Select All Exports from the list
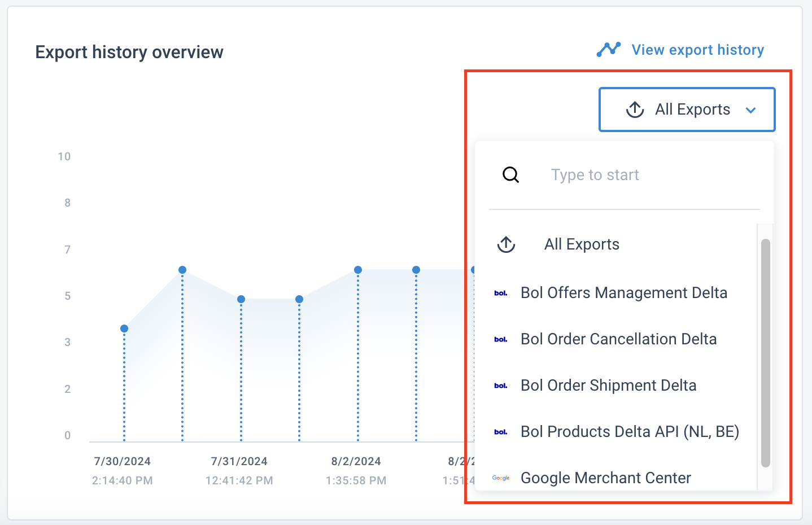This screenshot has width=812, height=525. pos(582,244)
